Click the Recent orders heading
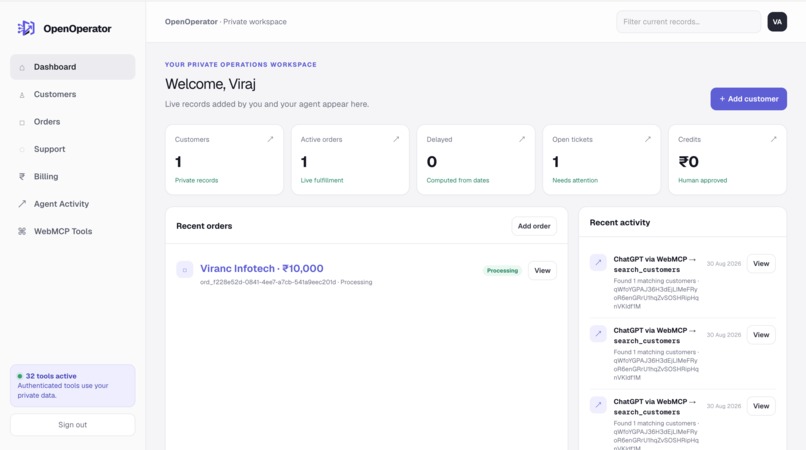The image size is (806, 450). click(204, 226)
